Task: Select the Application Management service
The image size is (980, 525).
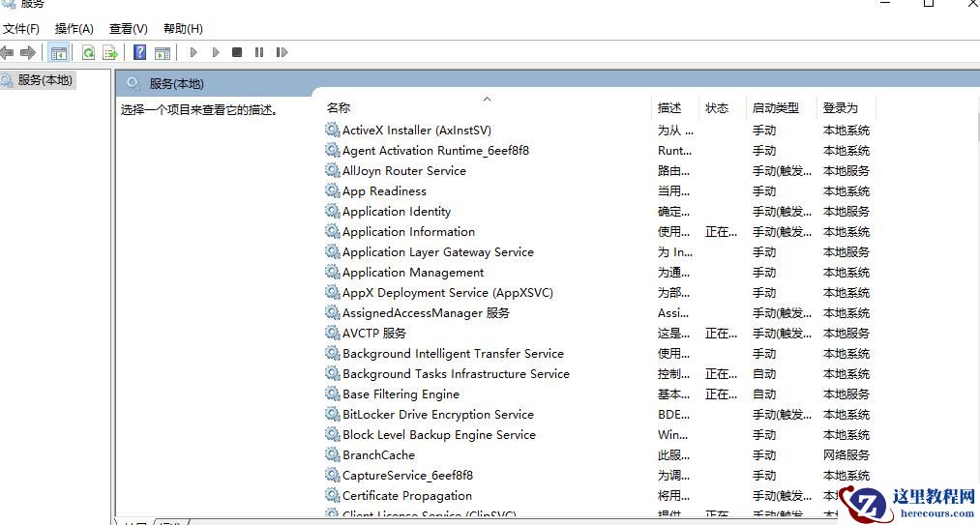Action: point(413,273)
